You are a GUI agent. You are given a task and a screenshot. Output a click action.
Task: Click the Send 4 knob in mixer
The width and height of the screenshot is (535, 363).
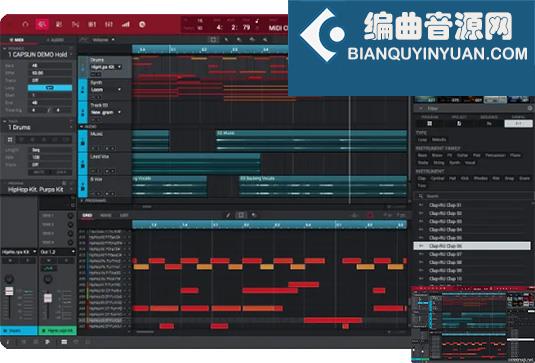coord(71,243)
